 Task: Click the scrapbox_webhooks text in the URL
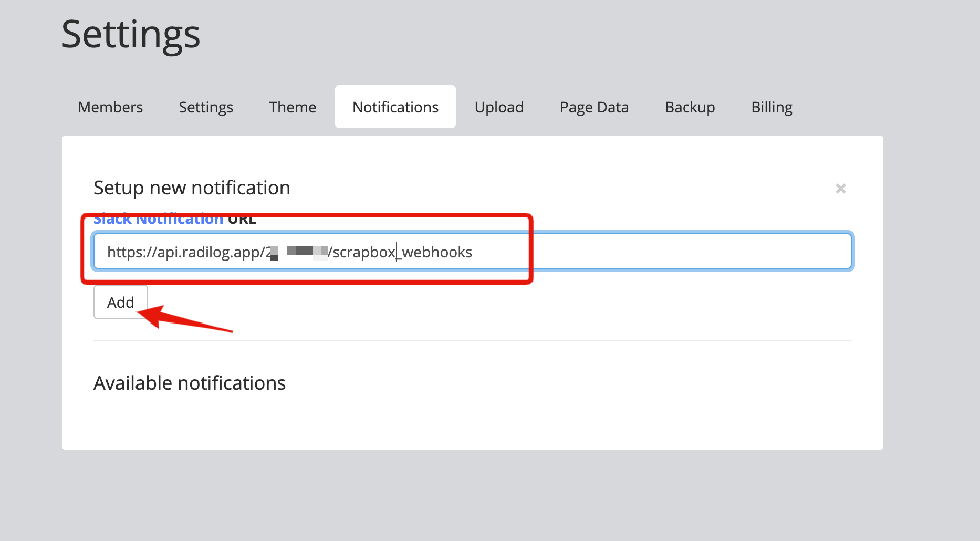tap(403, 252)
